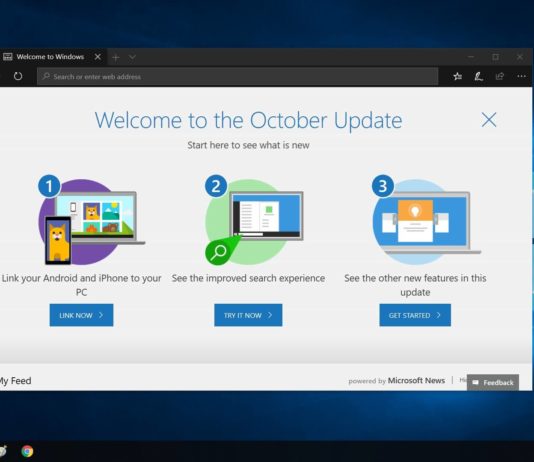This screenshot has height=462, width=534.
Task: Open the Favorites star icon
Action: [458, 76]
